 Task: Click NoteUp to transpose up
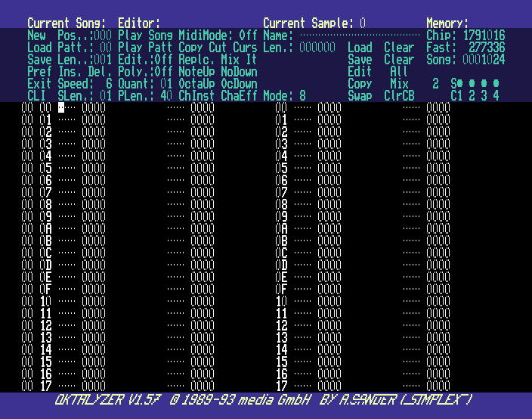point(196,72)
